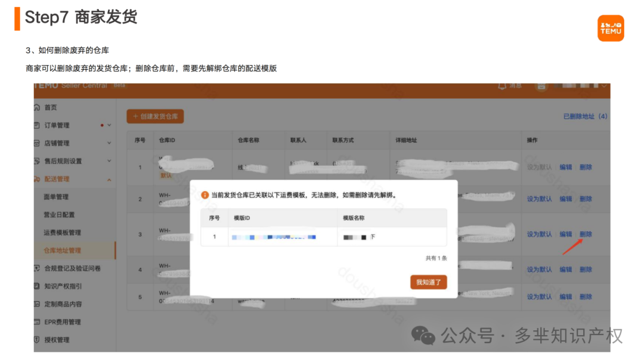
Task: Open 知识产权指引 menu item
Action: [63, 286]
